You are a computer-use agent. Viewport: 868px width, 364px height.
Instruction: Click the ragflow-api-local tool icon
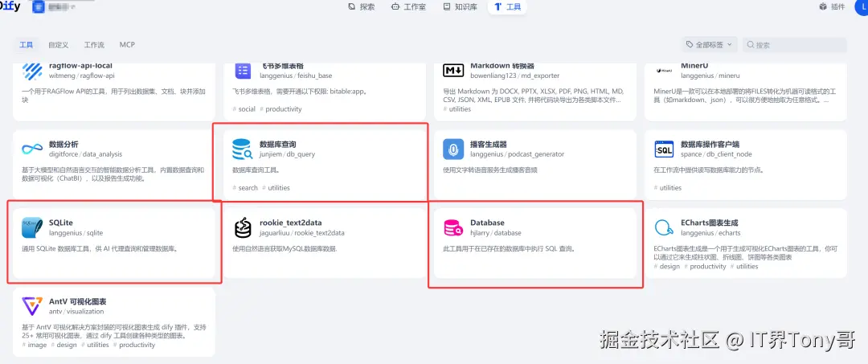[32, 71]
